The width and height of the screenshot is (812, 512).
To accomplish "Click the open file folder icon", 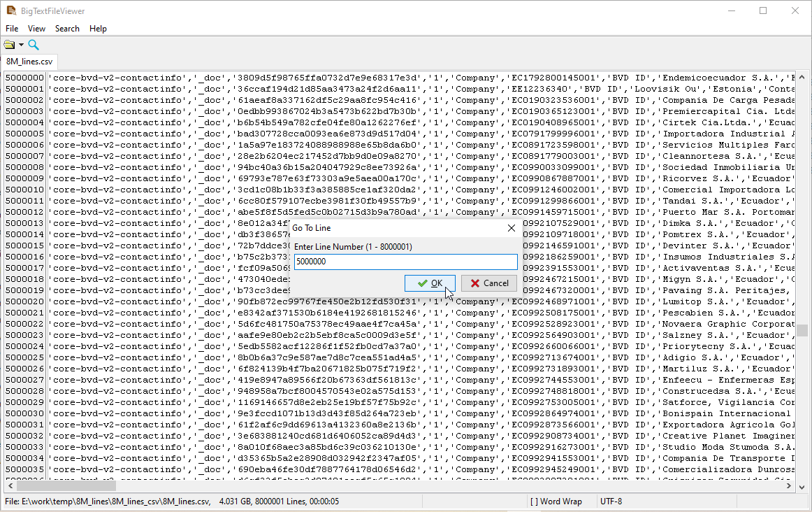I will [9, 45].
